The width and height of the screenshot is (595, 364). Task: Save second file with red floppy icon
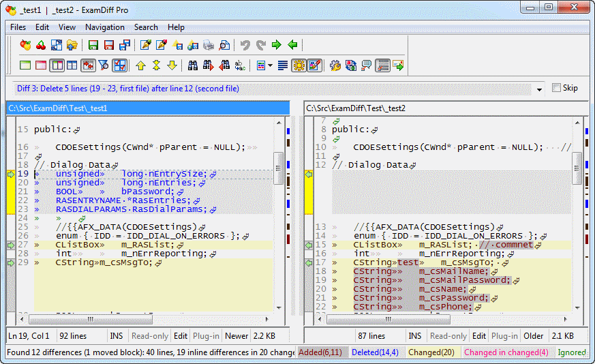coord(109,45)
